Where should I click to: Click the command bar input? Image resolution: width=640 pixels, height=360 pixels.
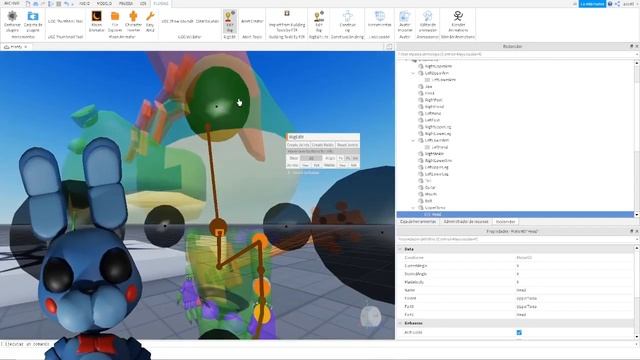pyautogui.click(x=320, y=344)
